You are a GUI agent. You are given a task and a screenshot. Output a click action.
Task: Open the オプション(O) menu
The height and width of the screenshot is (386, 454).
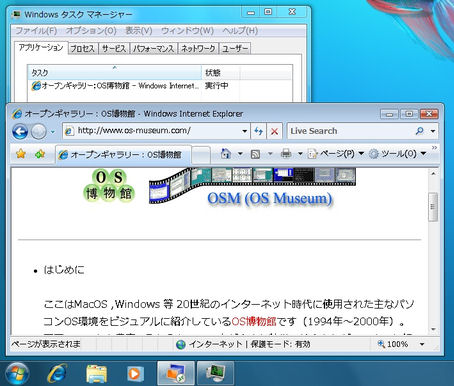(x=91, y=31)
